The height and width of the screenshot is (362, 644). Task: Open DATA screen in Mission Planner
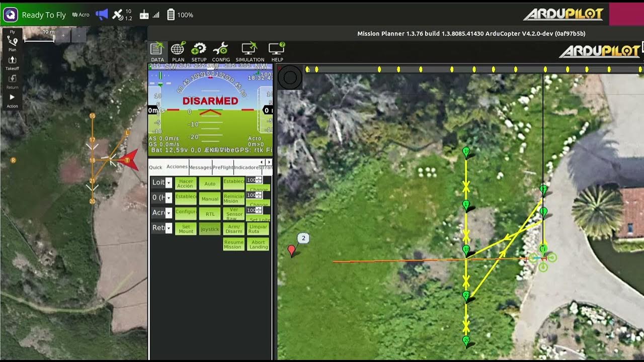(157, 52)
